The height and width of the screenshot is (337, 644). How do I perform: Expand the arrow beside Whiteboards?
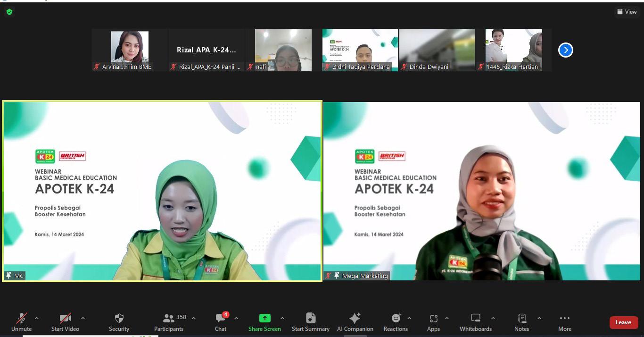(493, 318)
